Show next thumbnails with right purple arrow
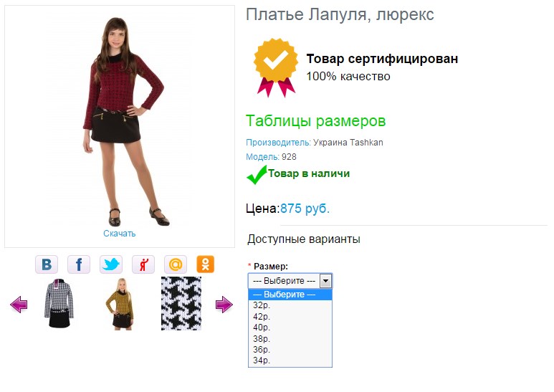Image resolution: width=554 pixels, height=392 pixels. (224, 304)
